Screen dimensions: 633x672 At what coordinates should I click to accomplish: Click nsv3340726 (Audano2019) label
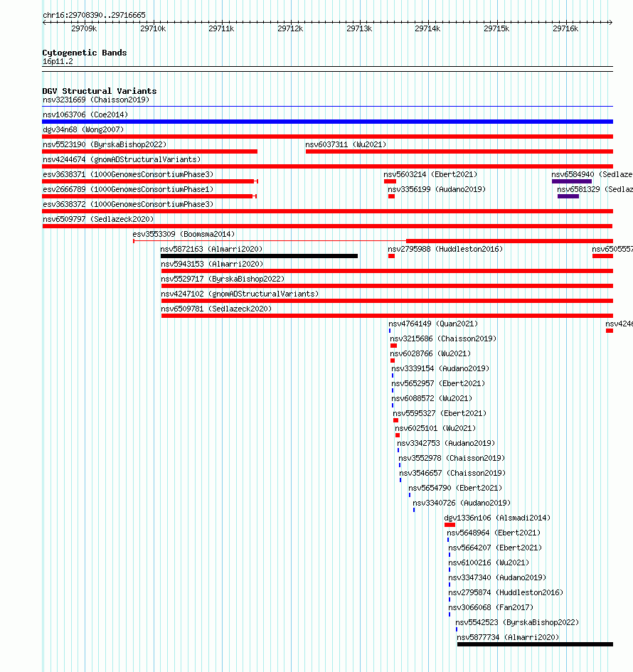pos(462,503)
